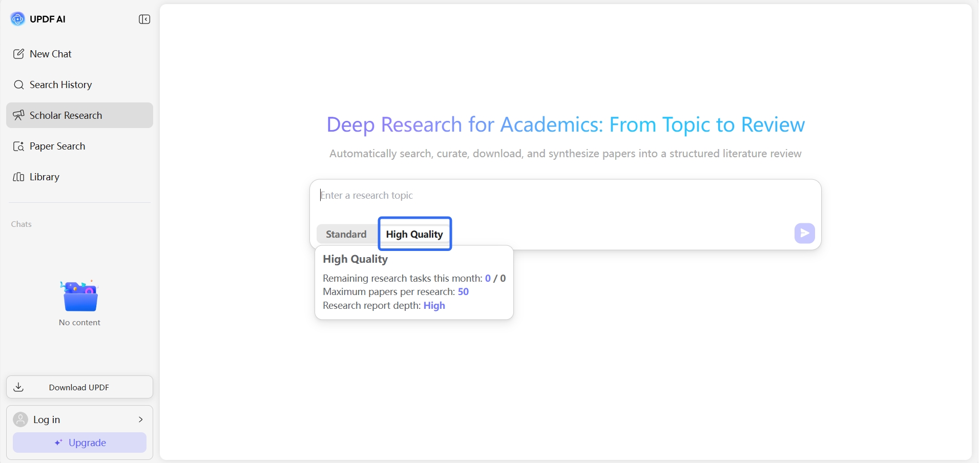Select the Standard quality mode
This screenshot has height=463, width=980.
coord(346,234)
